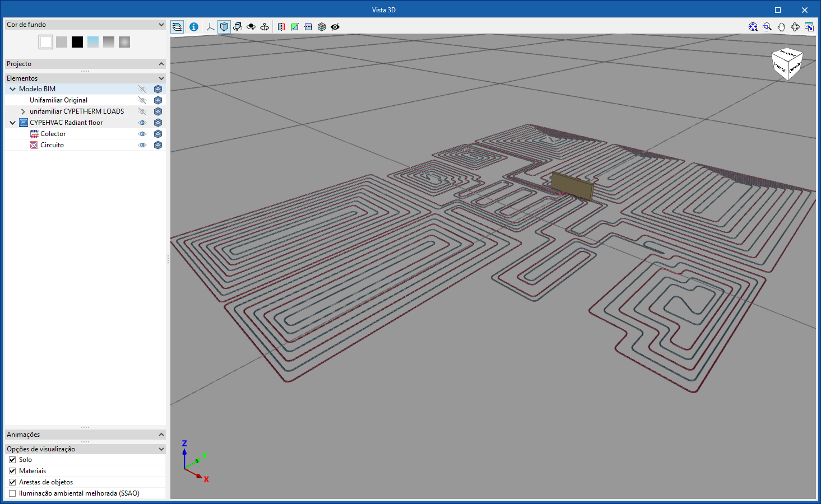Click the green diagonal section plane icon
Viewport: 821px width, 504px height.
(x=295, y=27)
